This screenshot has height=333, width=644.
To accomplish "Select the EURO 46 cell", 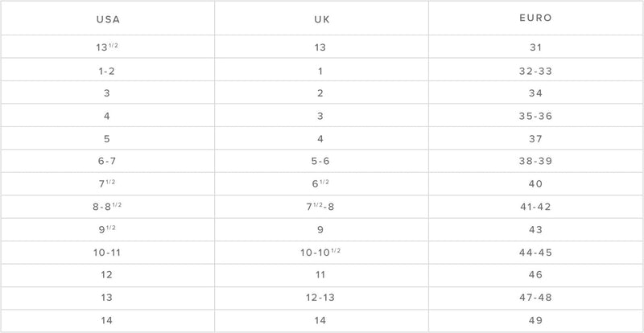I will click(x=535, y=274).
